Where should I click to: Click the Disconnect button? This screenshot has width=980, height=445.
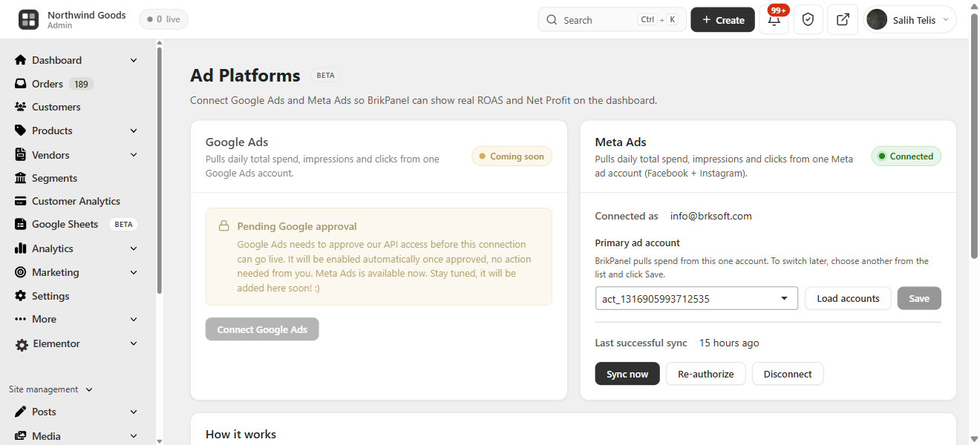[x=788, y=374]
